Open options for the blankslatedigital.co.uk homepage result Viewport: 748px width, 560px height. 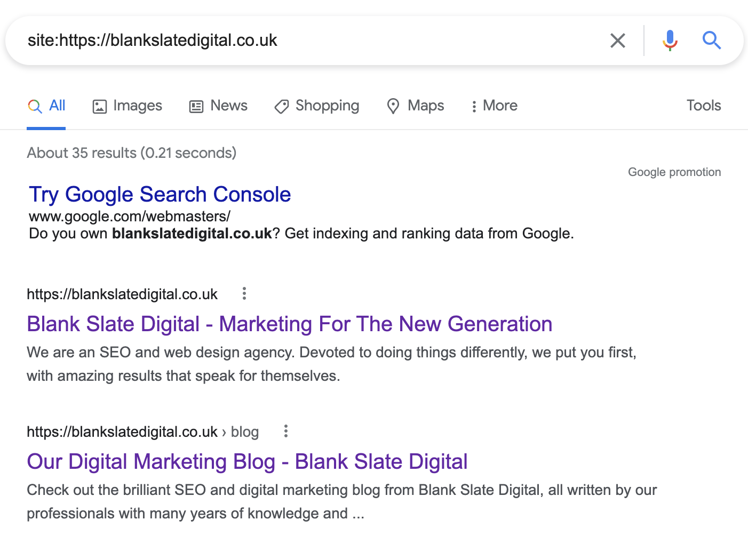point(244,293)
